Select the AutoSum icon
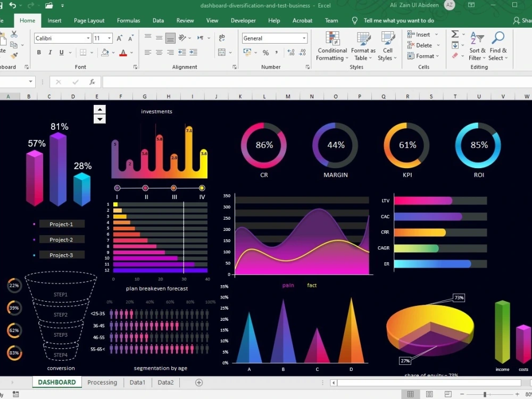The image size is (532, 399). pyautogui.click(x=455, y=34)
